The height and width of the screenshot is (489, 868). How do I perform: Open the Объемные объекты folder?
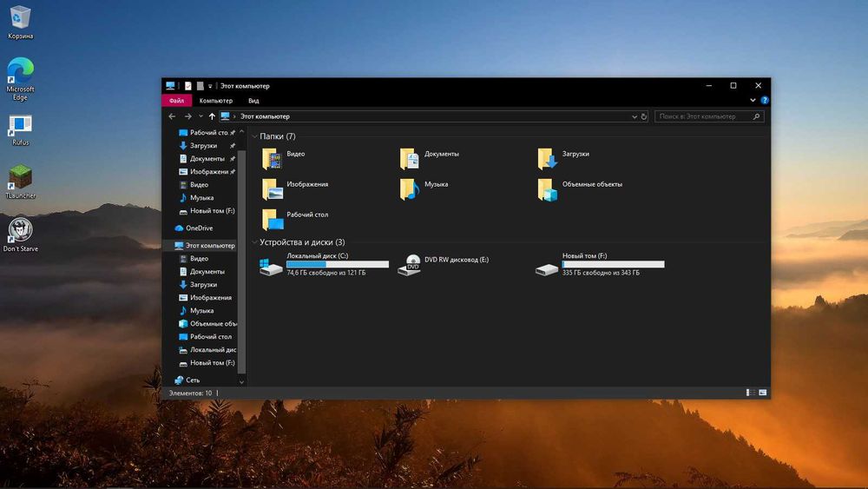click(x=580, y=188)
